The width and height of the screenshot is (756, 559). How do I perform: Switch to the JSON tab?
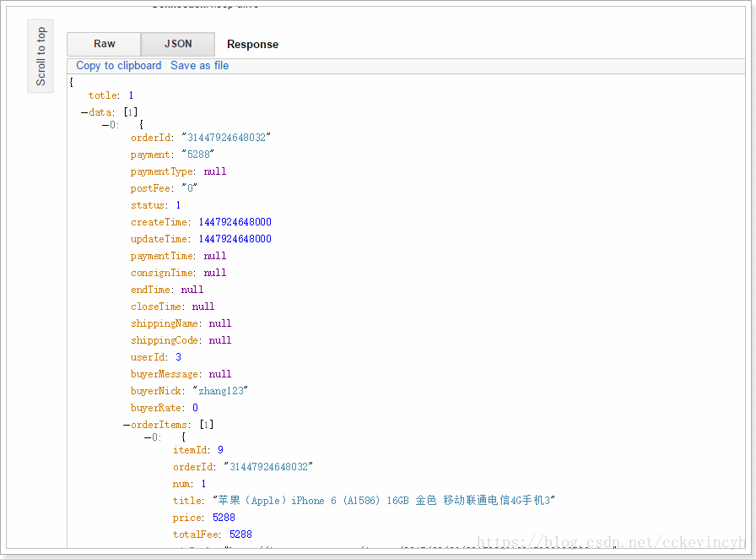(x=178, y=44)
